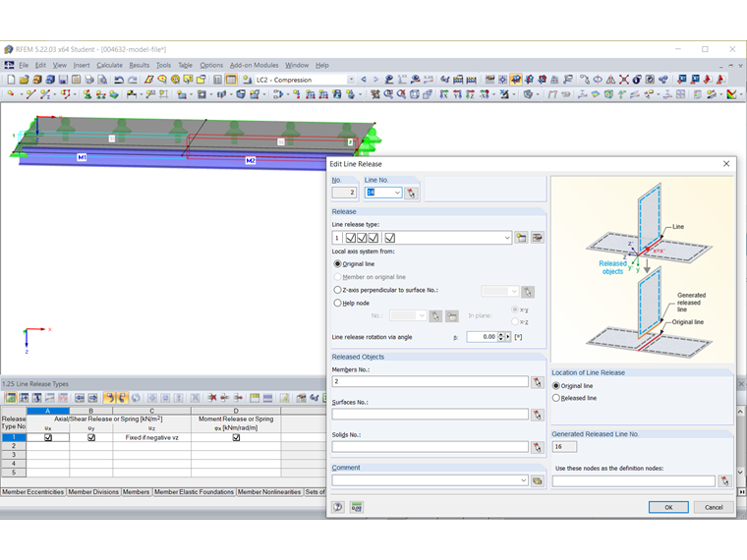747x560 pixels.
Task: Expand the Line release type dropdown
Action: click(507, 238)
